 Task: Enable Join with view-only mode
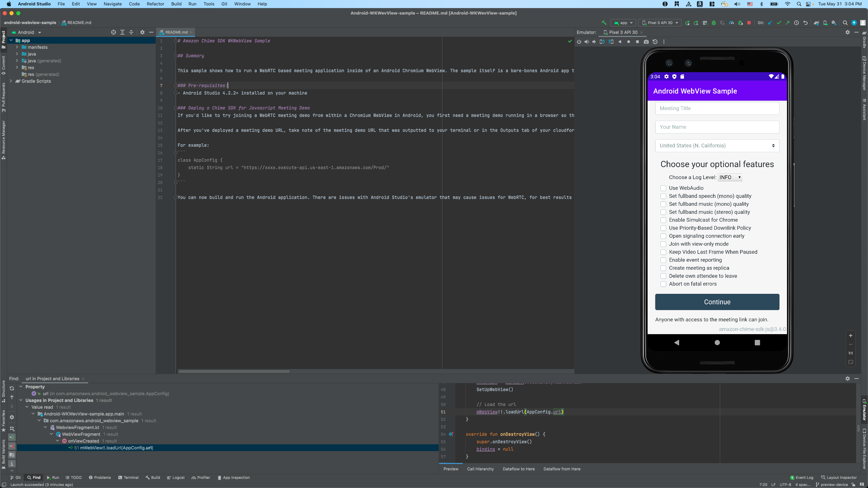pos(663,244)
